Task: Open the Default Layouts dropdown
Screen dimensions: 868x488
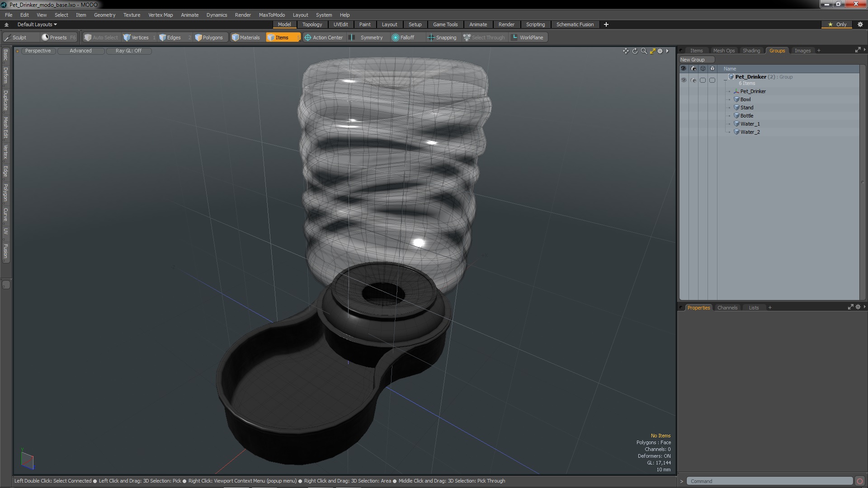Action: [37, 24]
